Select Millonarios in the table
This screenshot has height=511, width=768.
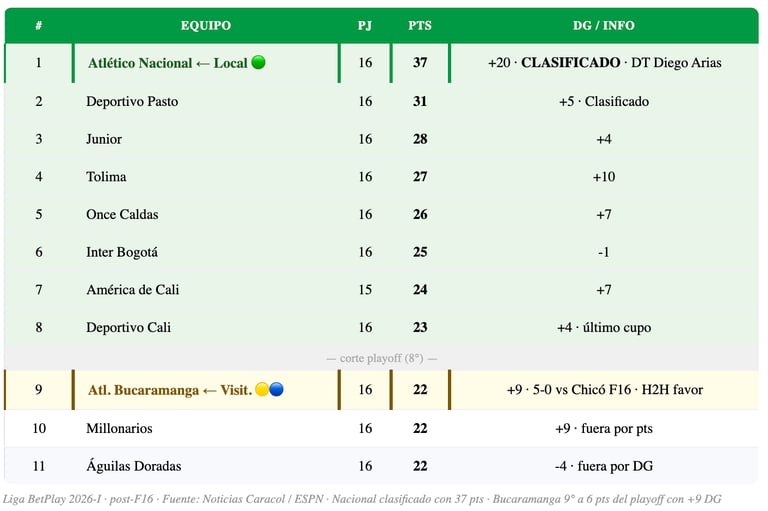(x=119, y=428)
